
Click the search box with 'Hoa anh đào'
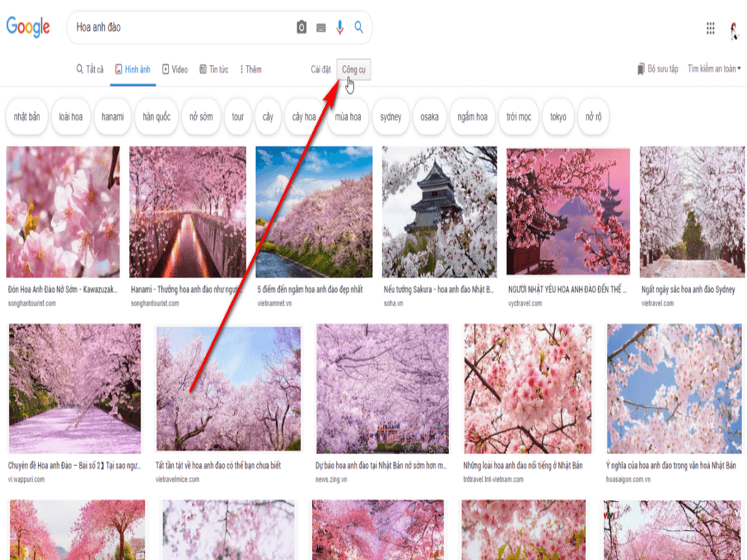tap(182, 28)
